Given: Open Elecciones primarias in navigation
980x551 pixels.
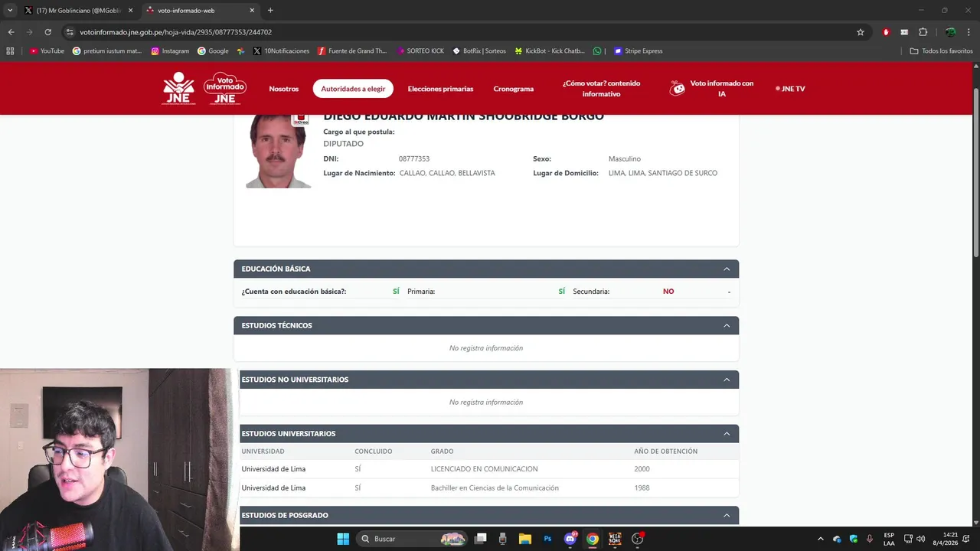Looking at the screenshot, I should [440, 89].
